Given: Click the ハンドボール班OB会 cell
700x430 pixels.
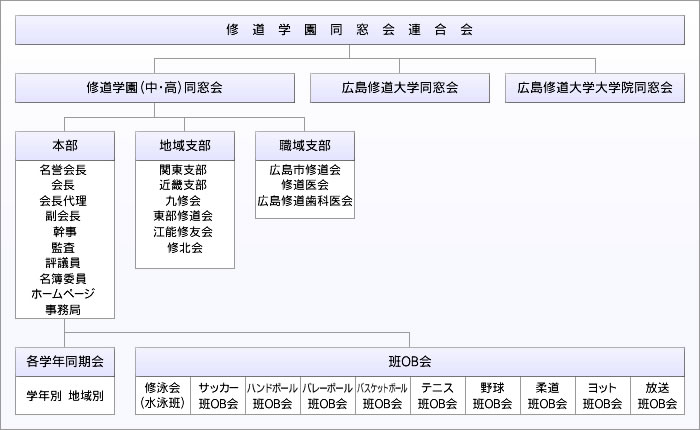Looking at the screenshot, I should click(x=273, y=396).
